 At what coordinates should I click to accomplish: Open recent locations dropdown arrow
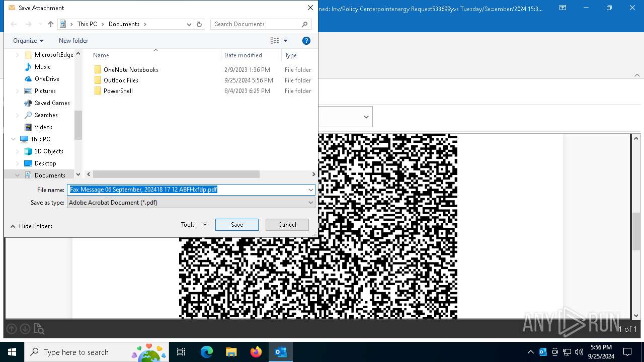40,24
